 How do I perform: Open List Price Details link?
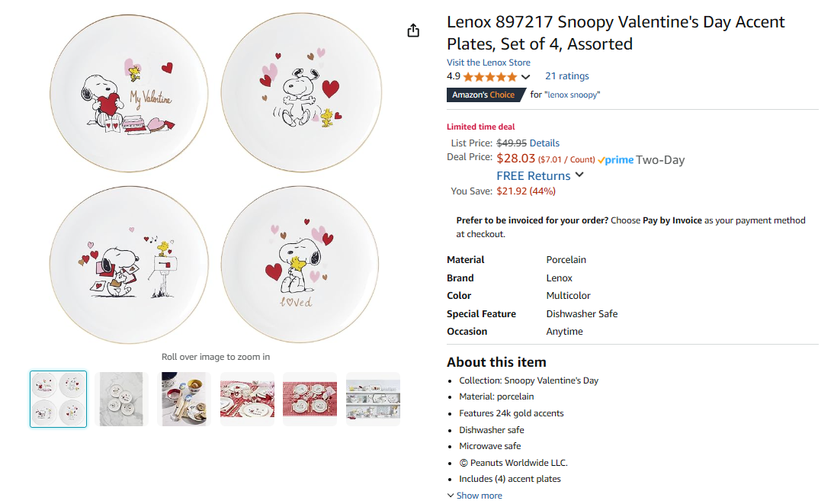[544, 143]
